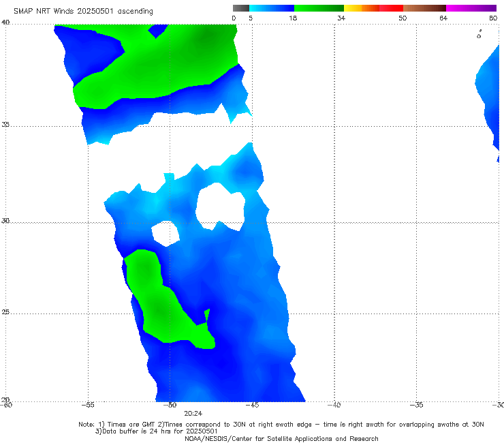Image resolution: width=504 pixels, height=443 pixels.
Task: Click the longitude label "-45" on the bottom axis
Action: point(252,405)
